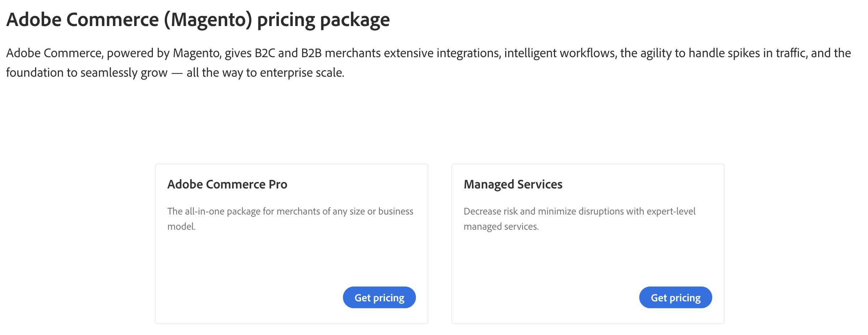Click the phrase "powered by Magento" in intro
The width and height of the screenshot is (868, 335).
pyautogui.click(x=164, y=53)
